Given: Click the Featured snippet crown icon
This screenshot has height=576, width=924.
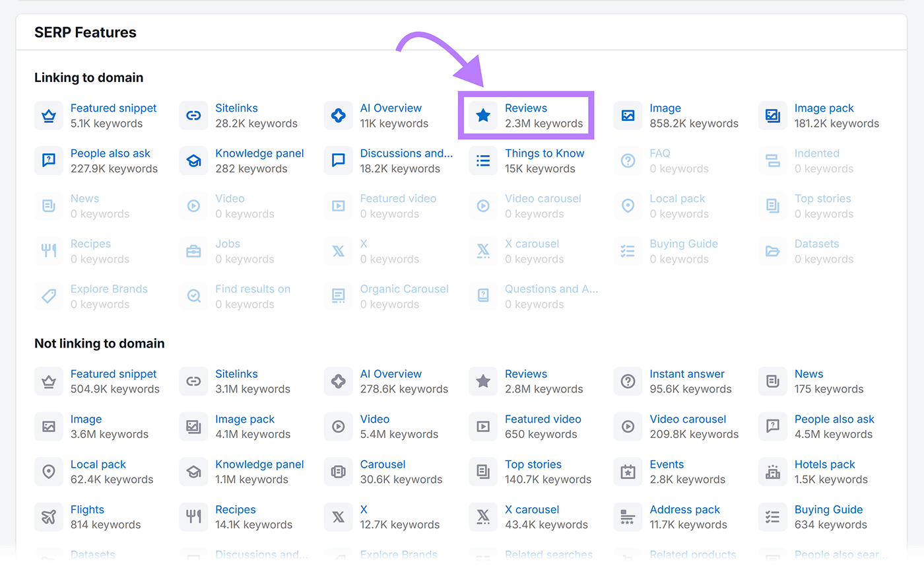Looking at the screenshot, I should (49, 115).
